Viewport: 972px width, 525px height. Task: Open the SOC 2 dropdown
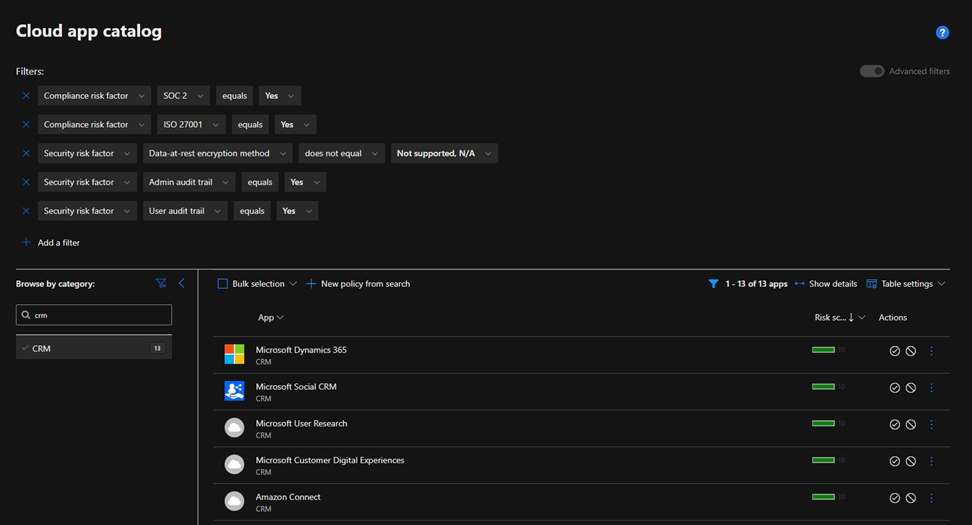click(x=183, y=95)
